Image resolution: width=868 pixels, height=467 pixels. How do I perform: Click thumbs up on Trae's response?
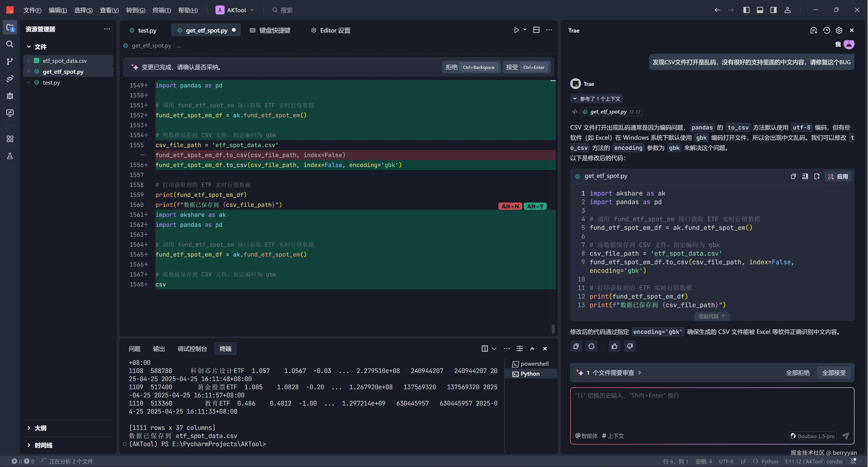pyautogui.click(x=614, y=346)
